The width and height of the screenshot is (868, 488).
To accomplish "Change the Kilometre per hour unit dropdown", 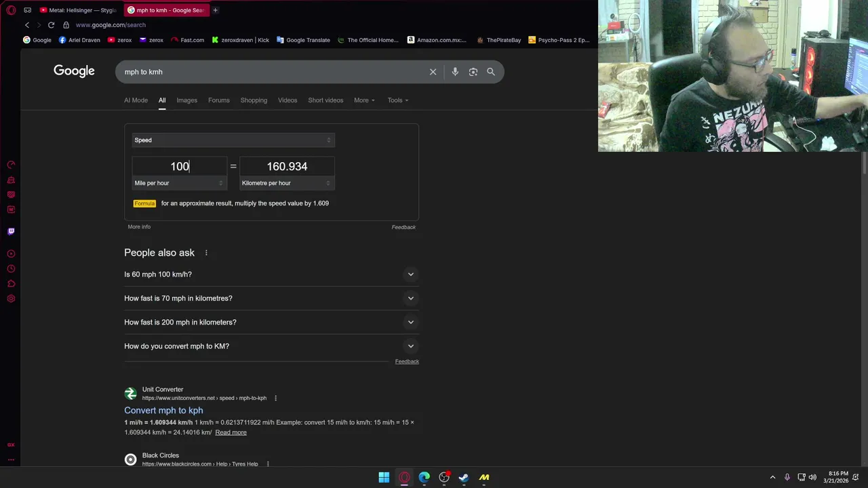I will [x=287, y=183].
